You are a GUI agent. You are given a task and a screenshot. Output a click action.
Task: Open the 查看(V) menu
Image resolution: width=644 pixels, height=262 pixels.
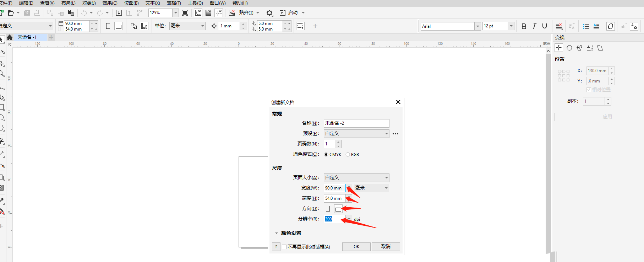(47, 3)
